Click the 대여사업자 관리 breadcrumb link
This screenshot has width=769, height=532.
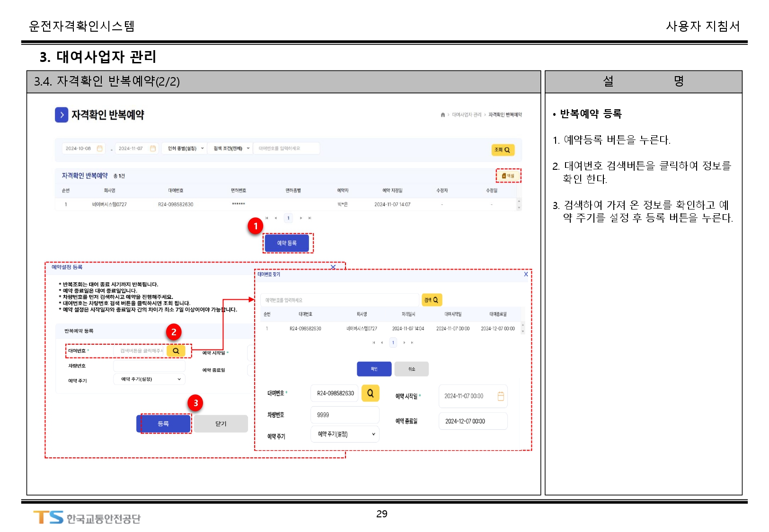466,115
